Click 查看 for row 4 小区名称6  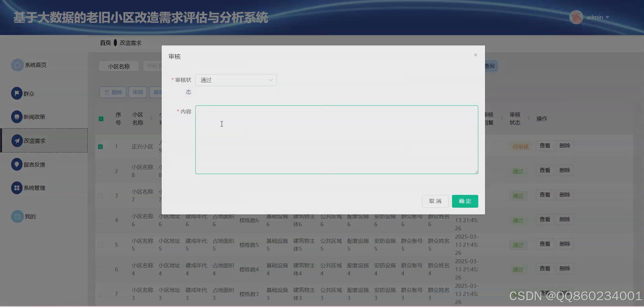[545, 219]
